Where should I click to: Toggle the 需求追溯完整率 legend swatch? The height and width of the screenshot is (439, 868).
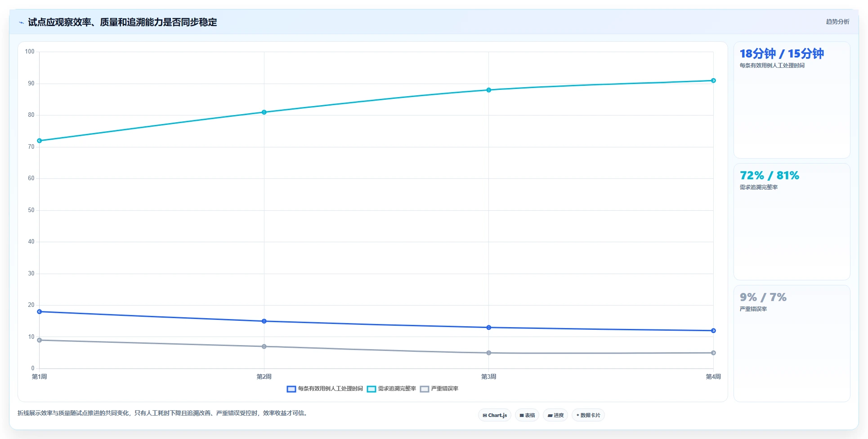click(371, 389)
